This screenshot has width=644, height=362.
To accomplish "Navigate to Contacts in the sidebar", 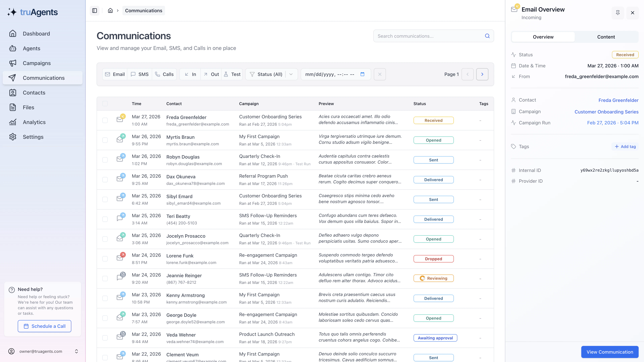I will (x=34, y=93).
